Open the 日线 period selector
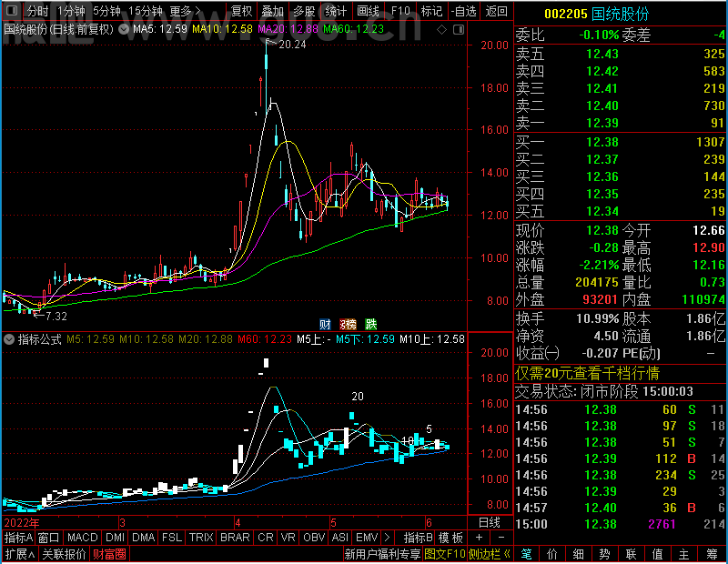This screenshot has width=728, height=564. coord(490,523)
